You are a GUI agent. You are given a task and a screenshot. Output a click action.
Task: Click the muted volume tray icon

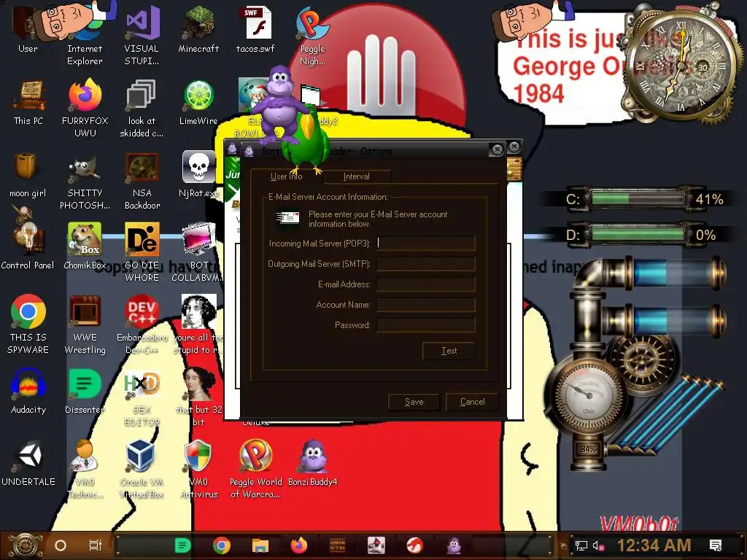pyautogui.click(x=598, y=545)
